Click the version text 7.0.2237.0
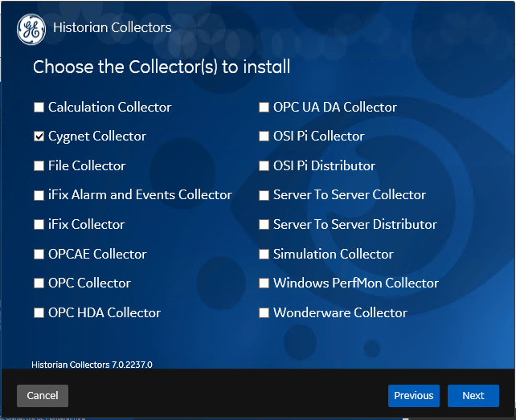Viewport: 516px width, 420px height. 132,365
